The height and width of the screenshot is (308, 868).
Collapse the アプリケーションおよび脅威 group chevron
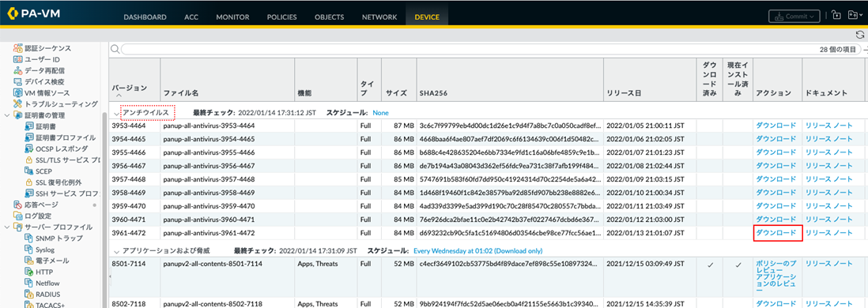click(116, 251)
